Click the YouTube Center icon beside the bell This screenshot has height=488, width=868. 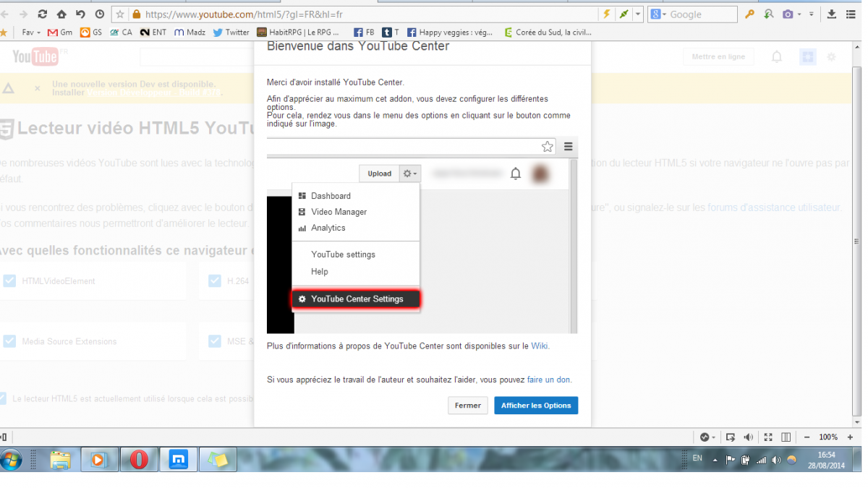807,57
